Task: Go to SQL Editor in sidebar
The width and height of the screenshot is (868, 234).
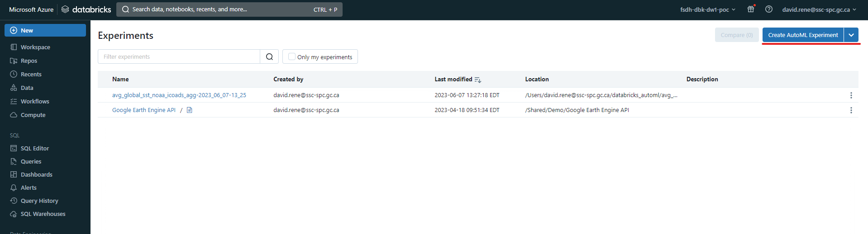Action: [x=35, y=148]
